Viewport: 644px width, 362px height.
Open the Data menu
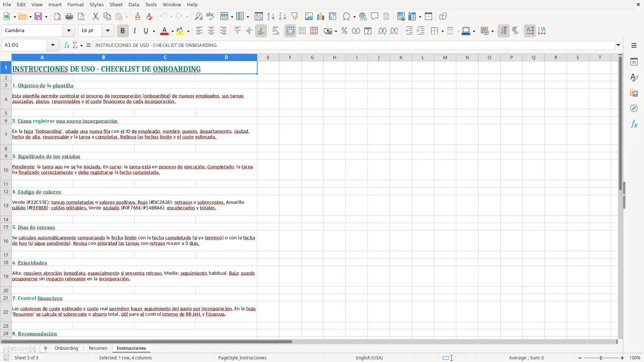pos(134,4)
